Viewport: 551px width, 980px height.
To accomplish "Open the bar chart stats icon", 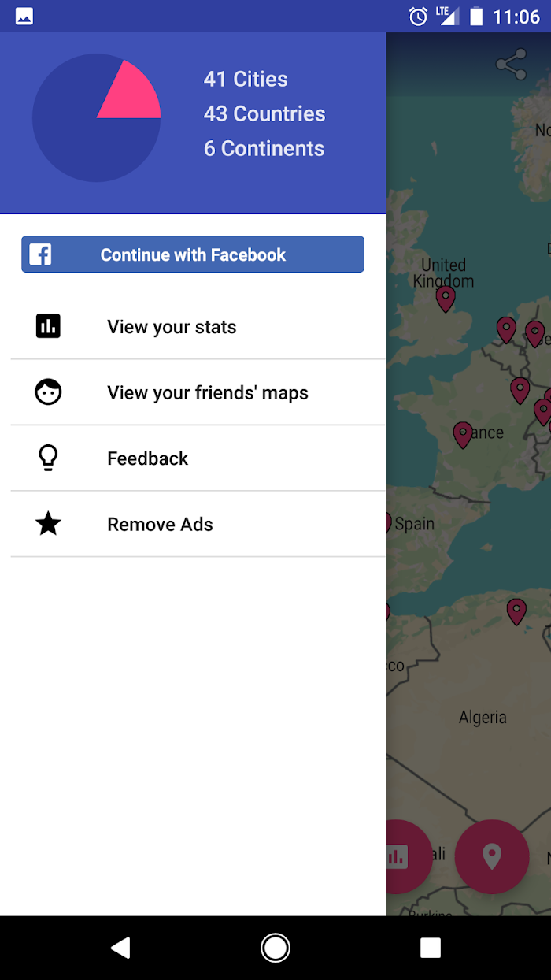I will click(48, 326).
